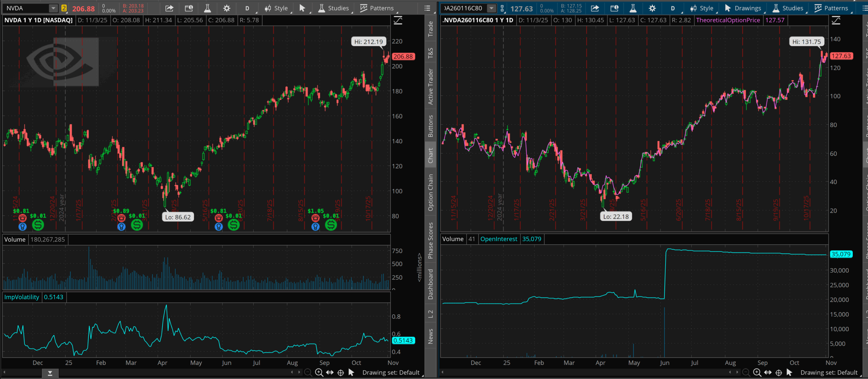The height and width of the screenshot is (379, 868).
Task: Toggle the price scale icon beside the NVDA chart
Action: [x=398, y=20]
